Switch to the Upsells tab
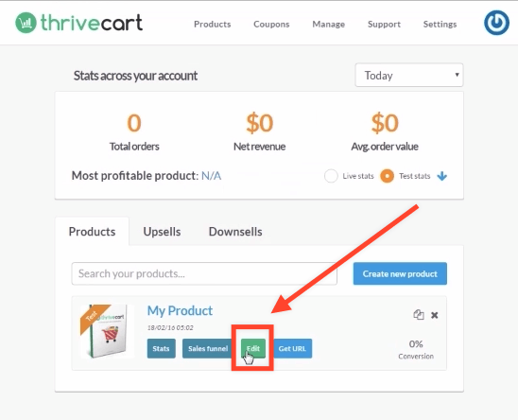Screen dimensions: 518x420 (x=162, y=232)
